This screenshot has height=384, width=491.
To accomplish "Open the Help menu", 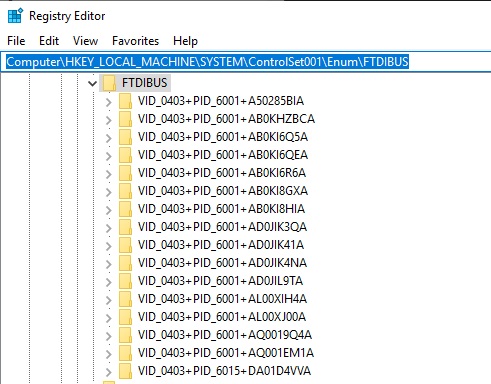I will (185, 41).
